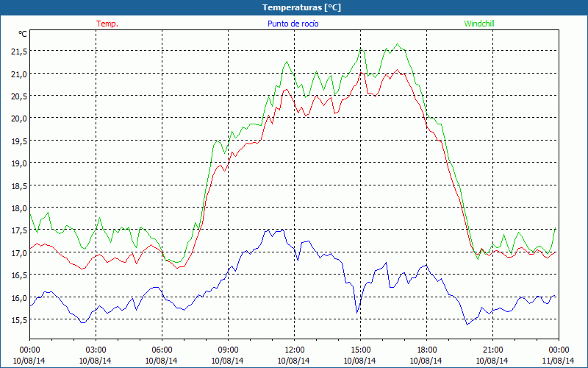Click the 10/08/14 date under 03:00
This screenshot has width=588, height=368.
[x=96, y=361]
